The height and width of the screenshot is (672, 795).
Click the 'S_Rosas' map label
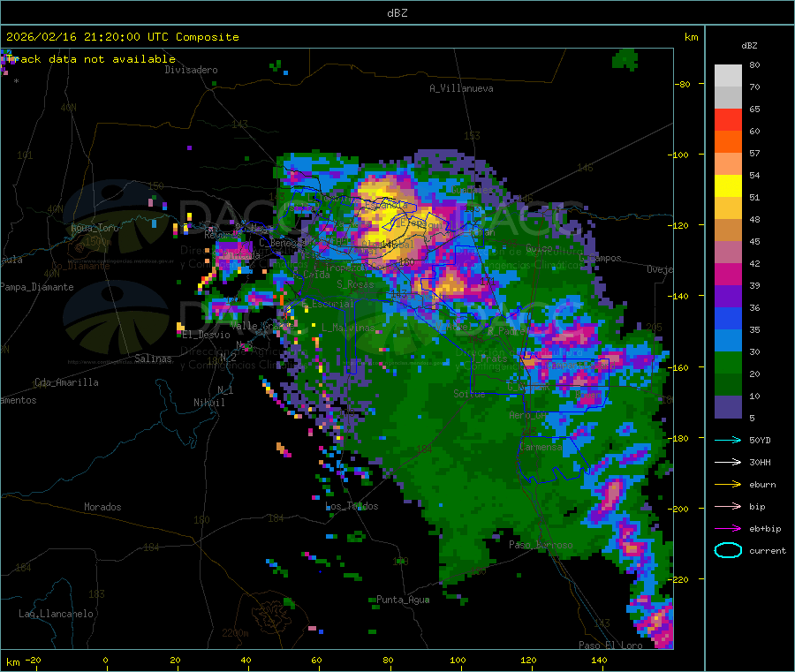[x=355, y=284]
